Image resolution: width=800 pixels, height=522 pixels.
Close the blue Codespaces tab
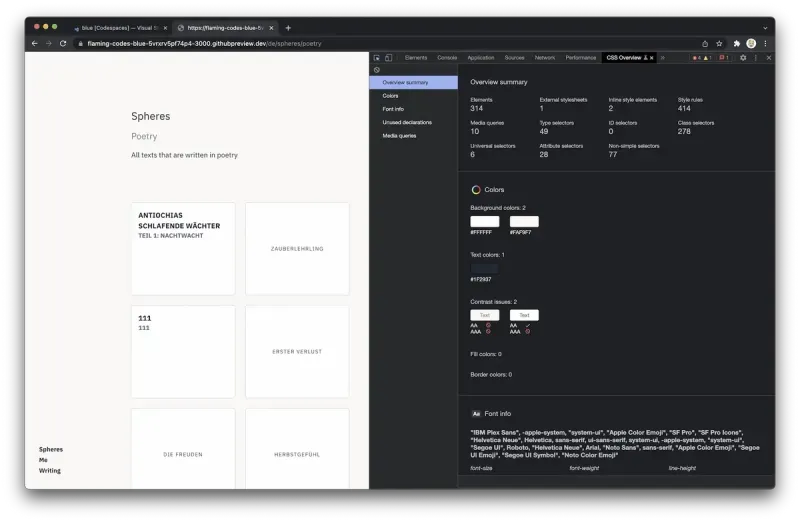165,28
